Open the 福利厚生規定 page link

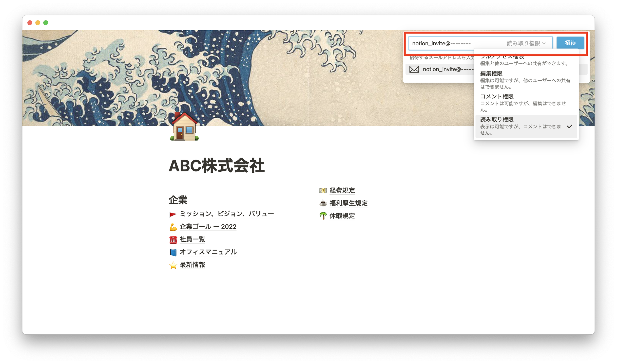point(348,203)
